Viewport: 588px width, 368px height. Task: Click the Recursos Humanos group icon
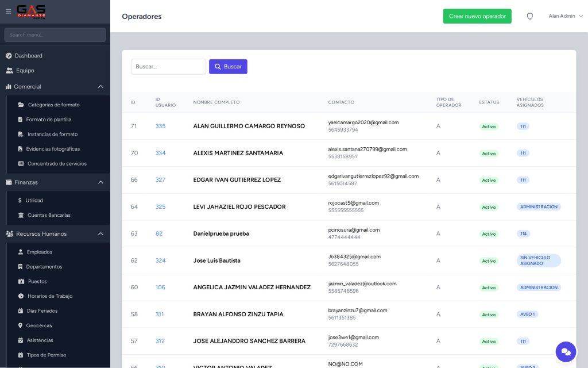tap(9, 233)
